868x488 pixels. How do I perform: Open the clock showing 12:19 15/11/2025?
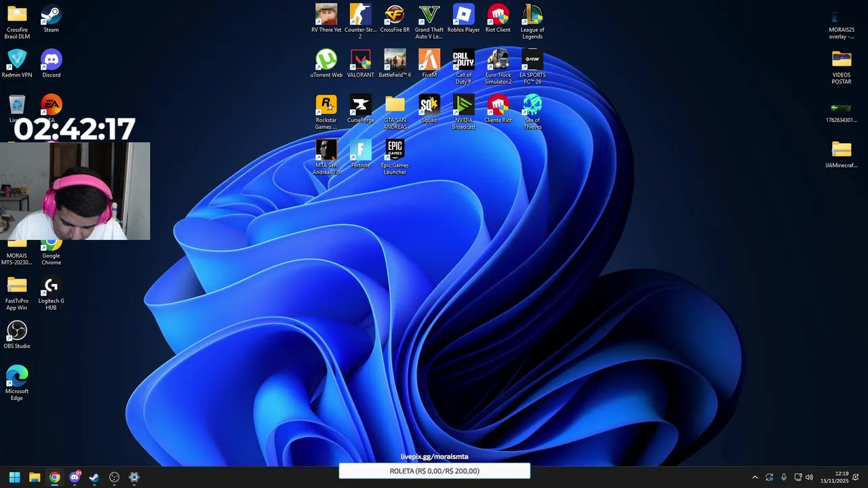point(834,477)
